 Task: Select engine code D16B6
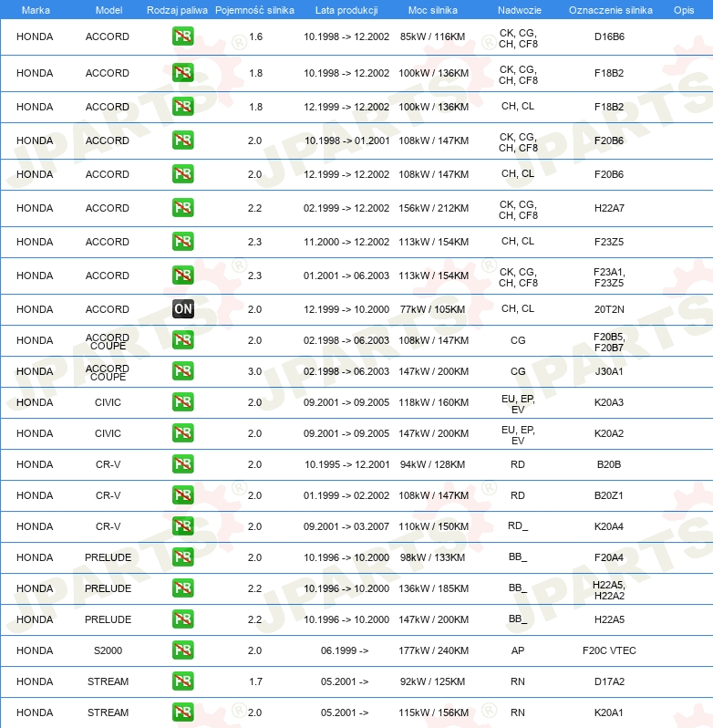click(x=609, y=36)
